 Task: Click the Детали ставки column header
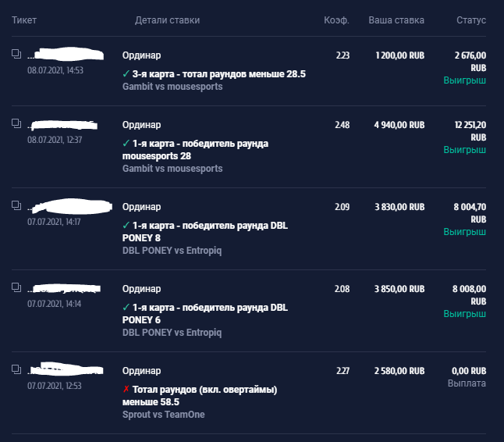167,20
